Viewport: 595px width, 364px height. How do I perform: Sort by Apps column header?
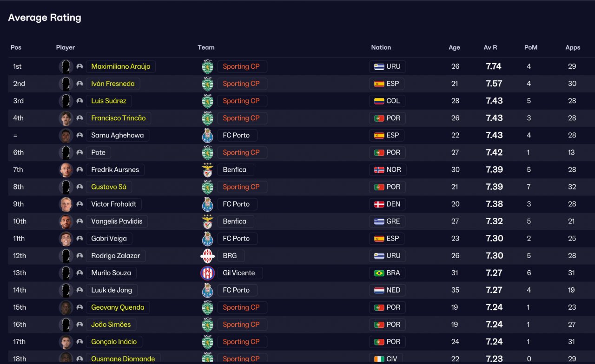573,47
